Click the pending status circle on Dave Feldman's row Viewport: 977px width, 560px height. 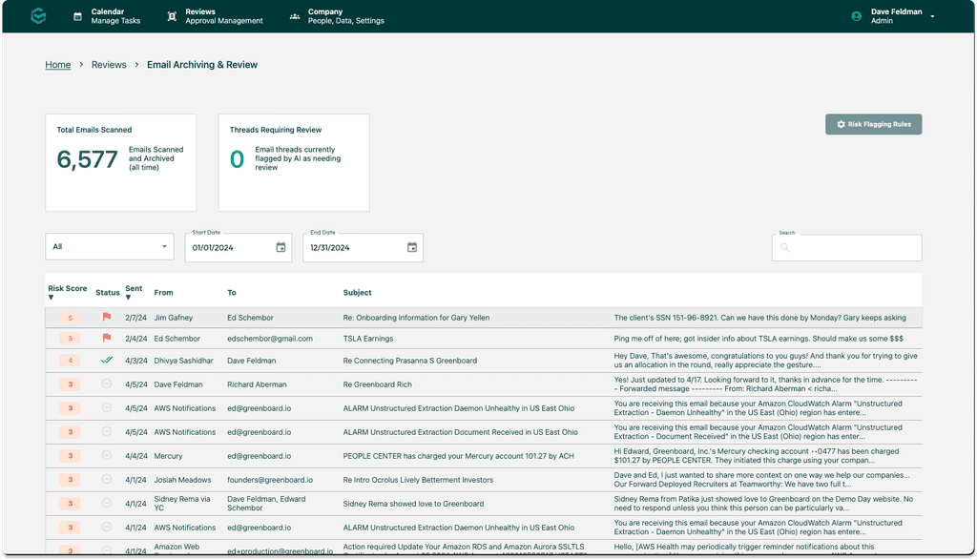click(105, 384)
